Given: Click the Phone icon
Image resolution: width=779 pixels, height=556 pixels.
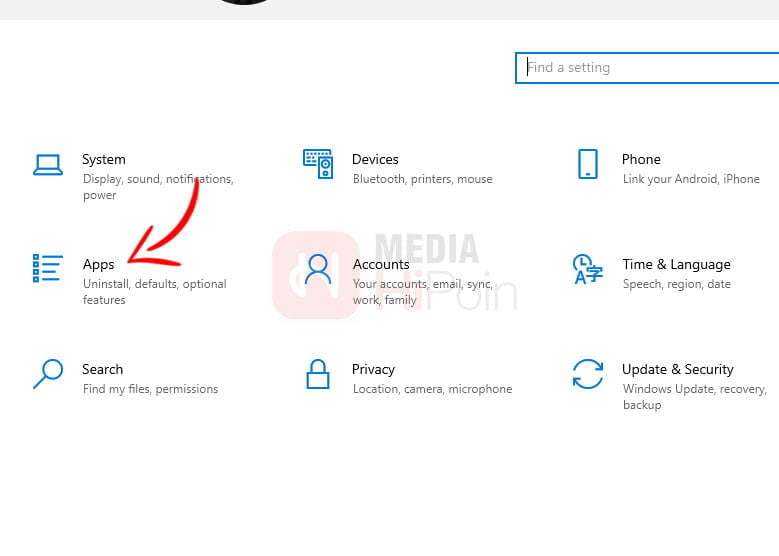Looking at the screenshot, I should (x=588, y=164).
